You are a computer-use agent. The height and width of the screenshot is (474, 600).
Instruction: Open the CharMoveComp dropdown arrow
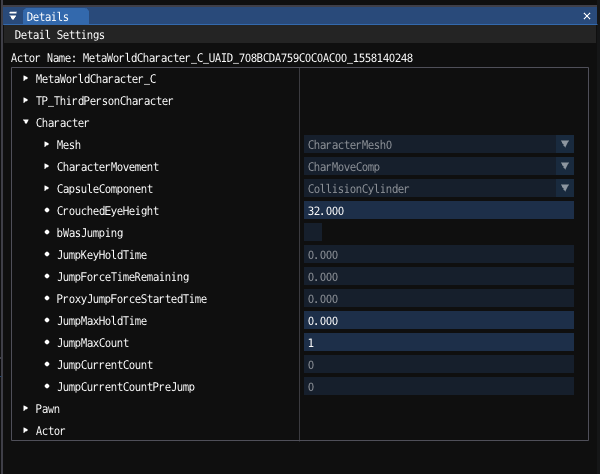(565, 166)
